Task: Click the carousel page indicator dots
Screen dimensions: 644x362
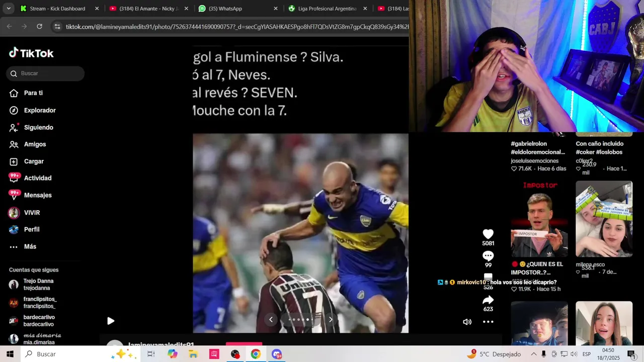Action: [300, 319]
